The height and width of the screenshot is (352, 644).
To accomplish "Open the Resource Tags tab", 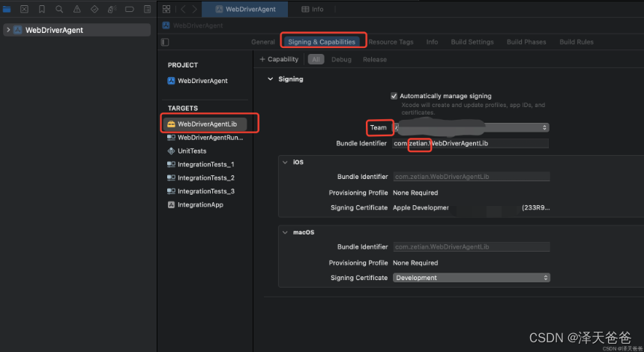I will click(391, 42).
